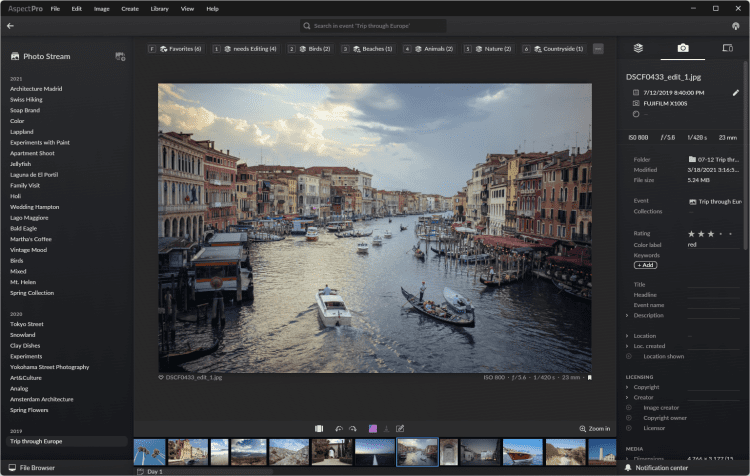Click the Zoom in button

(x=594, y=428)
